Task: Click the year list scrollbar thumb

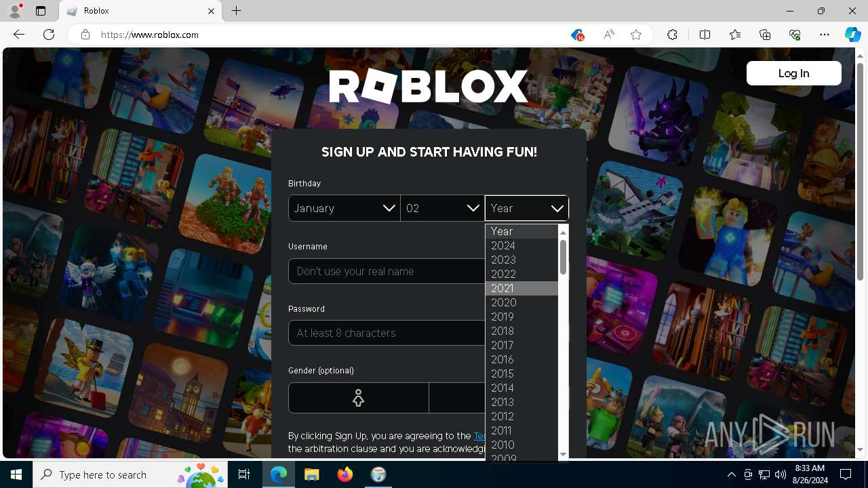Action: click(x=563, y=257)
